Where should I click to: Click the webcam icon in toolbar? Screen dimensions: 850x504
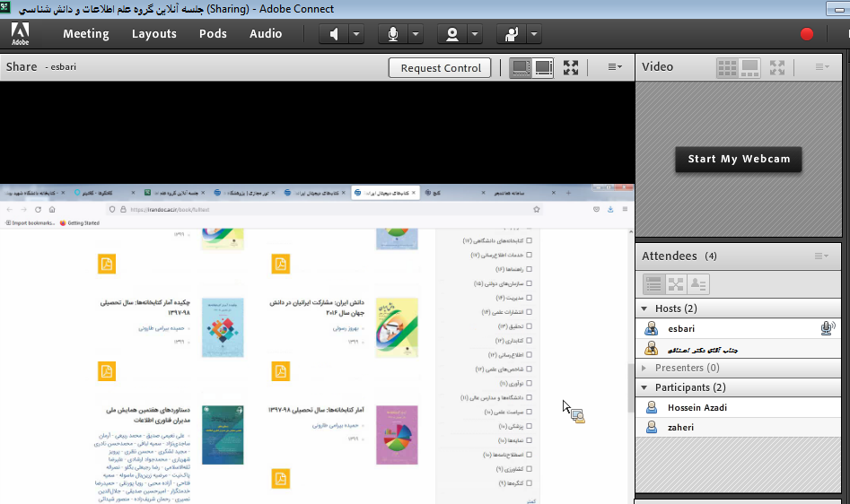click(x=452, y=34)
